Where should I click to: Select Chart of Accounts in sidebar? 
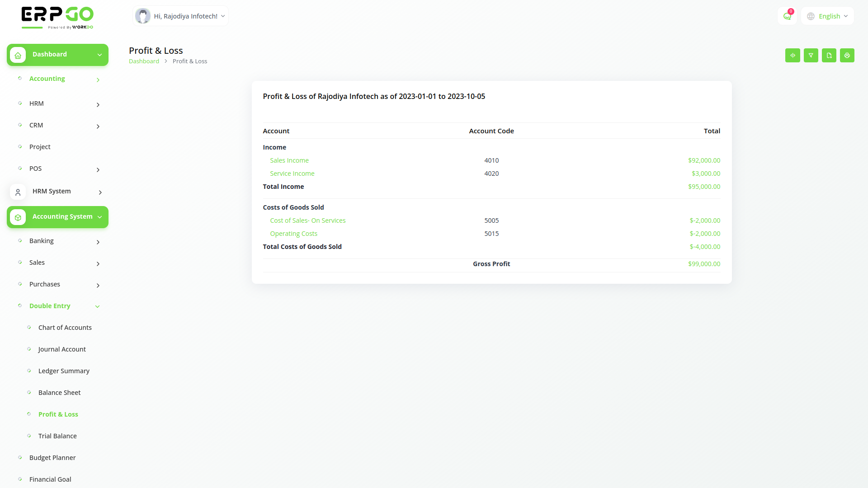65,327
